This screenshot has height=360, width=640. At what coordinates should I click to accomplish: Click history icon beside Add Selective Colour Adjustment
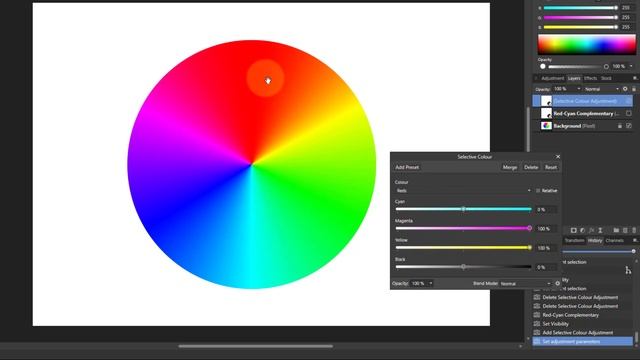[537, 333]
